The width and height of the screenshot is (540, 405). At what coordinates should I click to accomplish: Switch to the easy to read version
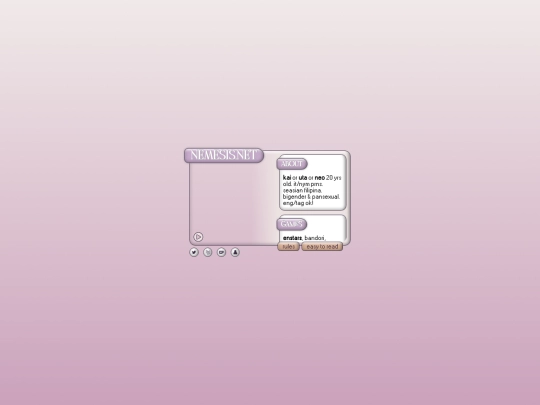(x=322, y=247)
